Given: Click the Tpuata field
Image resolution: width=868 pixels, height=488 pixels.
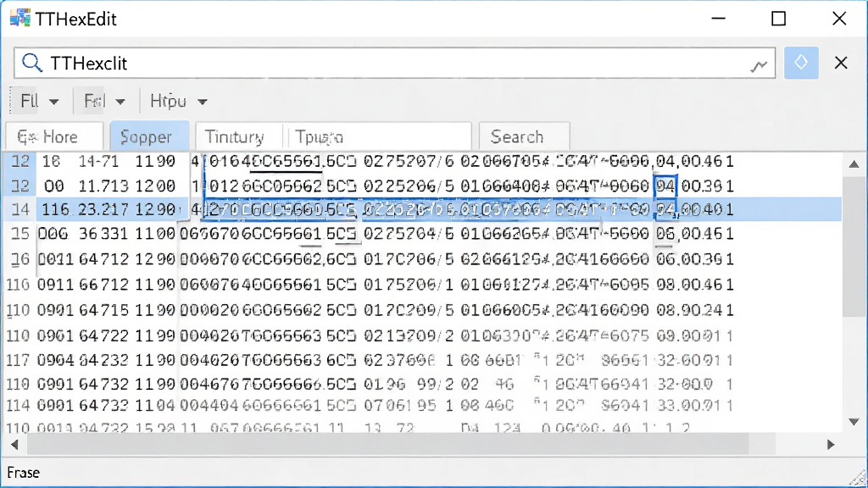Looking at the screenshot, I should coord(379,136).
